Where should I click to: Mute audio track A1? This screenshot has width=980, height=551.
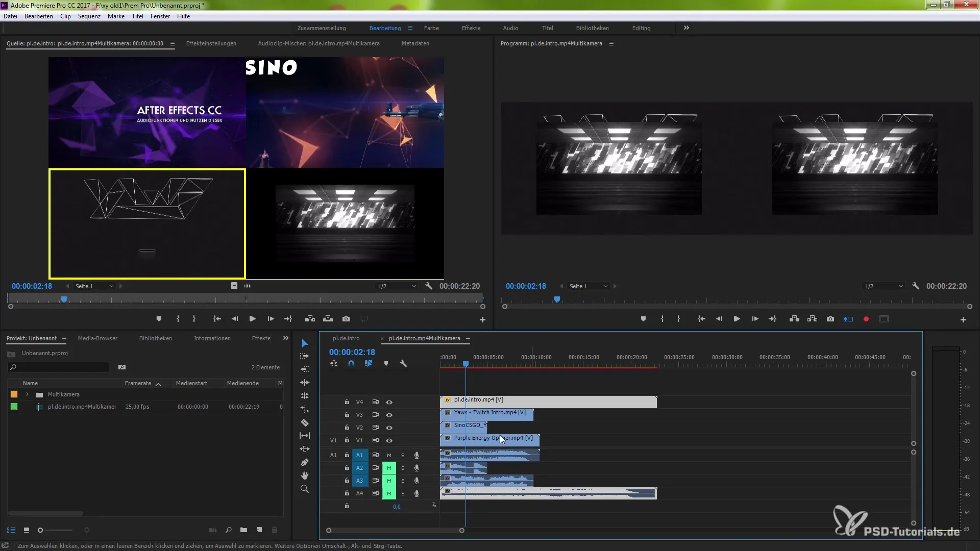click(389, 455)
